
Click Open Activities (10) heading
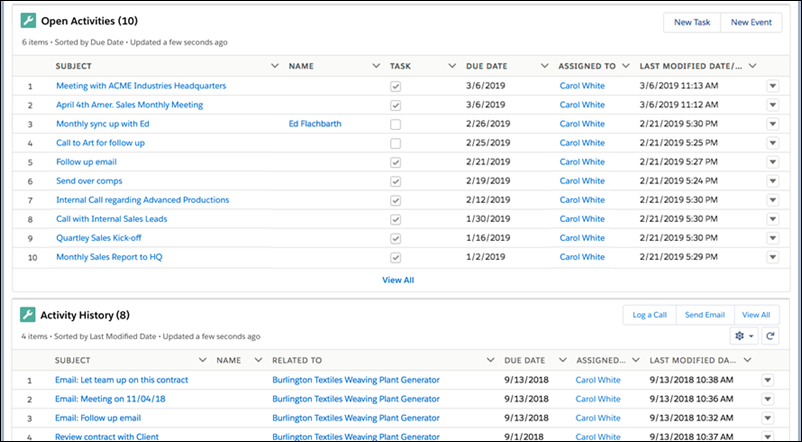coord(90,21)
